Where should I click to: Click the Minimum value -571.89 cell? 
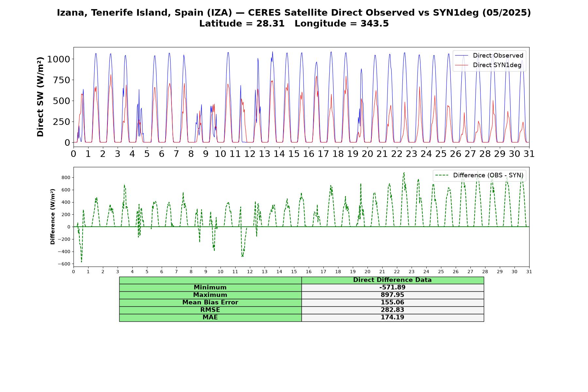[x=392, y=287]
